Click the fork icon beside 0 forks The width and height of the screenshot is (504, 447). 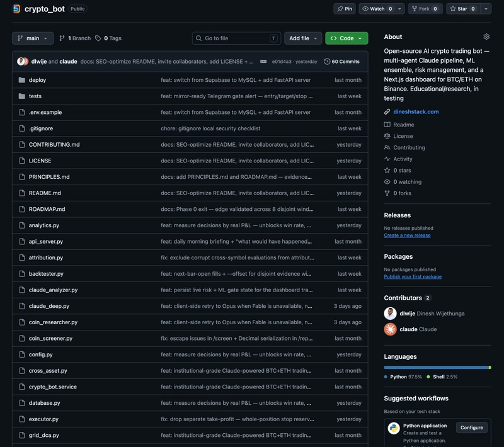pos(387,193)
